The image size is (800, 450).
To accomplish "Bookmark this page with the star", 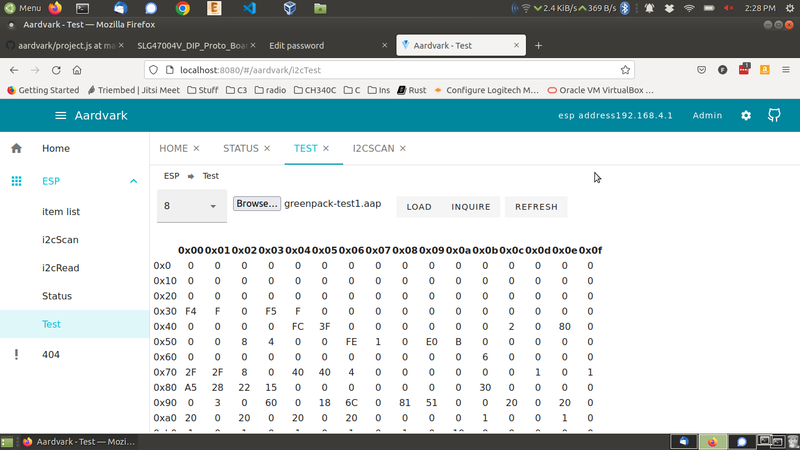I will tap(625, 70).
